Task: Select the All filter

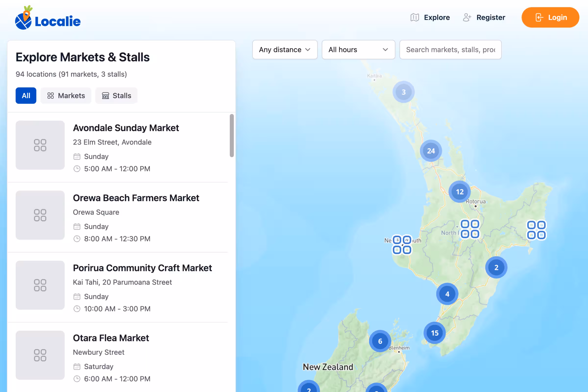Action: (x=26, y=96)
